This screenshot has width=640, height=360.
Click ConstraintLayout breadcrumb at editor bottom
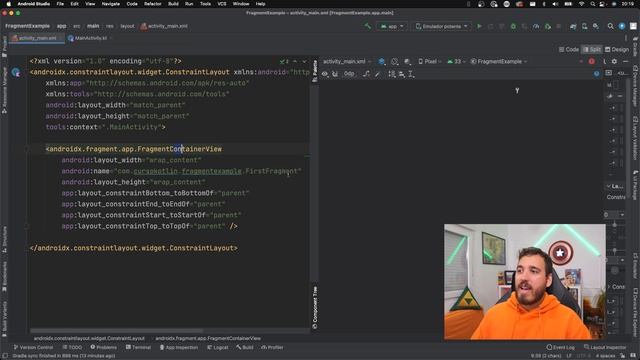(x=89, y=338)
